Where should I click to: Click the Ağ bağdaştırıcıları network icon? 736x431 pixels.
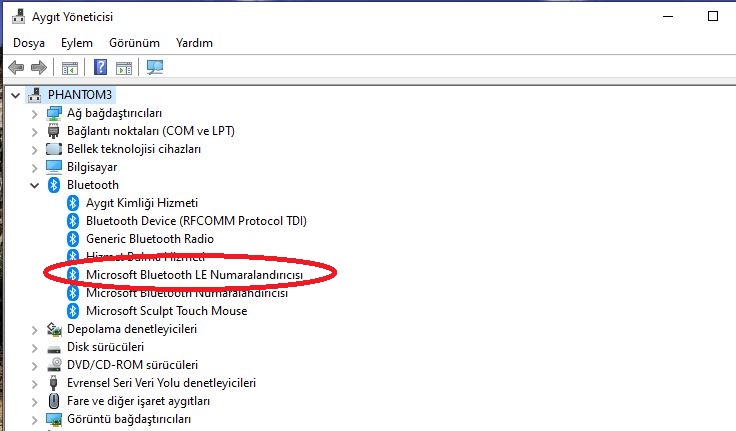tap(54, 113)
